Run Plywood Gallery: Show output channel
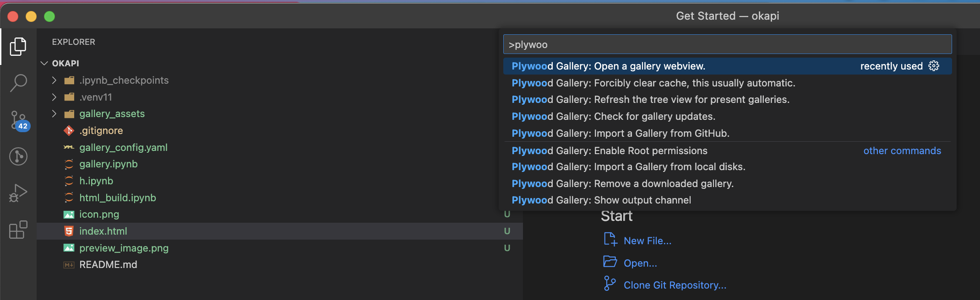This screenshot has width=980, height=300. [x=727, y=200]
